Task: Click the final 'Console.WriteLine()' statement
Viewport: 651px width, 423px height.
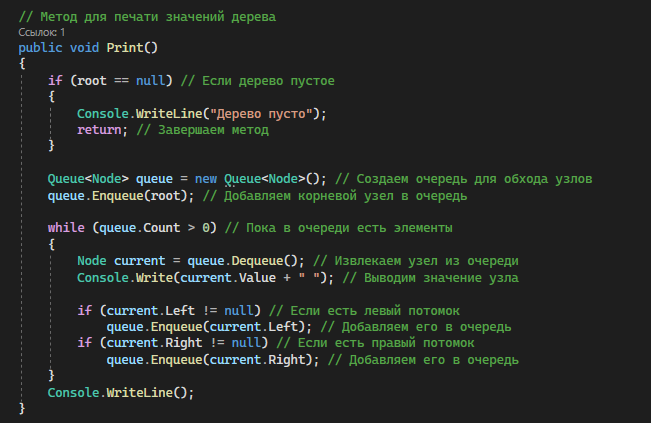Action: click(121, 392)
